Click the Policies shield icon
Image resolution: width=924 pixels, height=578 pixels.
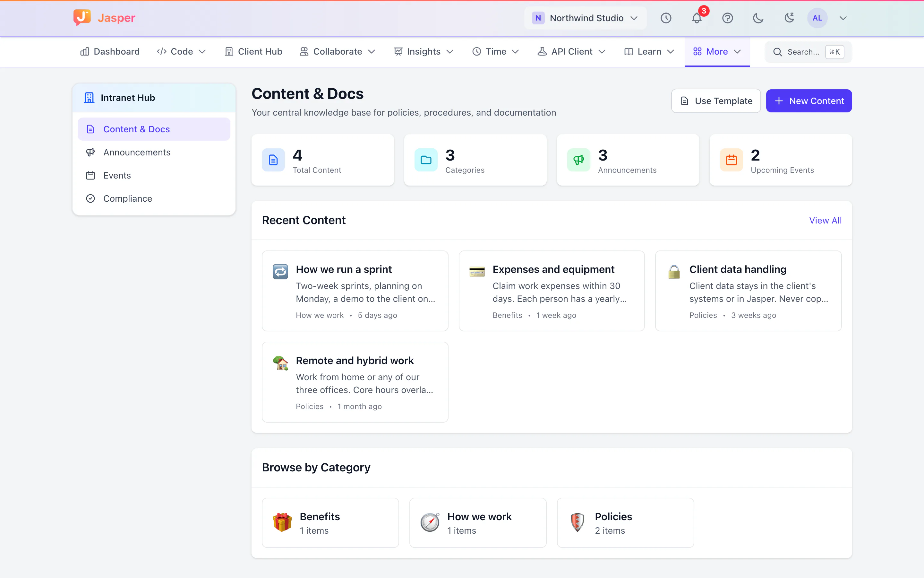click(x=577, y=522)
